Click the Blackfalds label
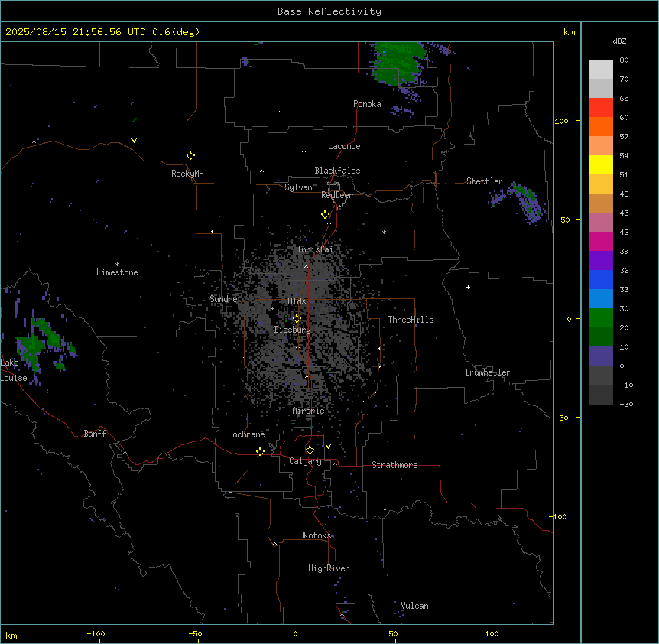 (x=337, y=171)
